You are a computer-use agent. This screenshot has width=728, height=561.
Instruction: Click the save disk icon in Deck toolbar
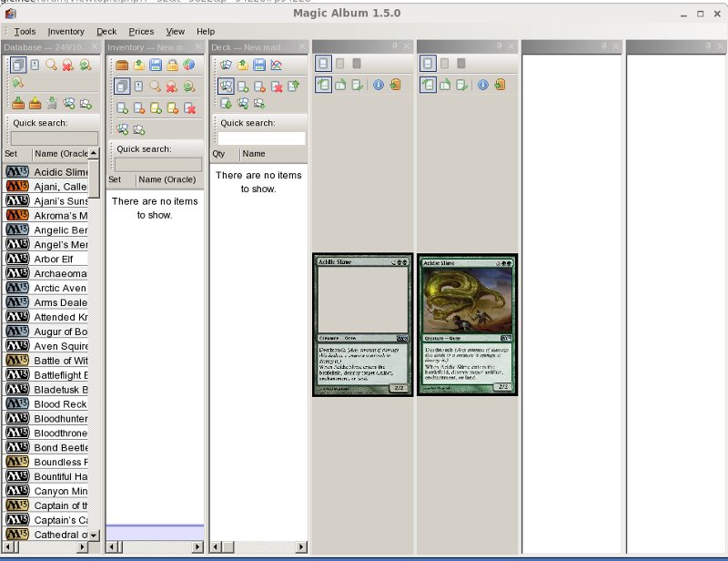(259, 65)
